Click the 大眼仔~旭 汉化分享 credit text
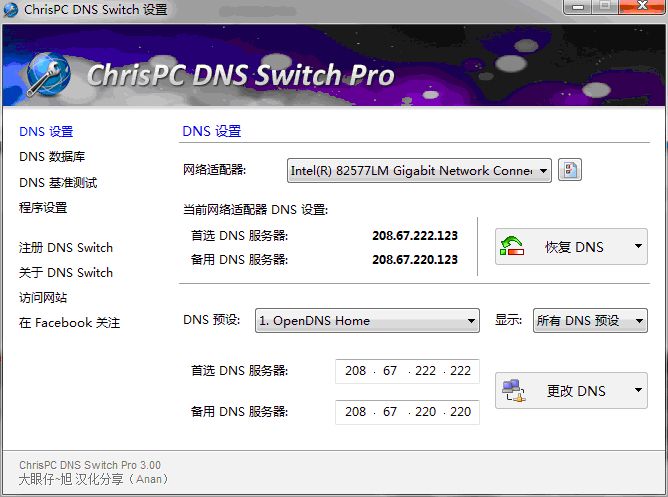This screenshot has width=668, height=497. [x=93, y=480]
